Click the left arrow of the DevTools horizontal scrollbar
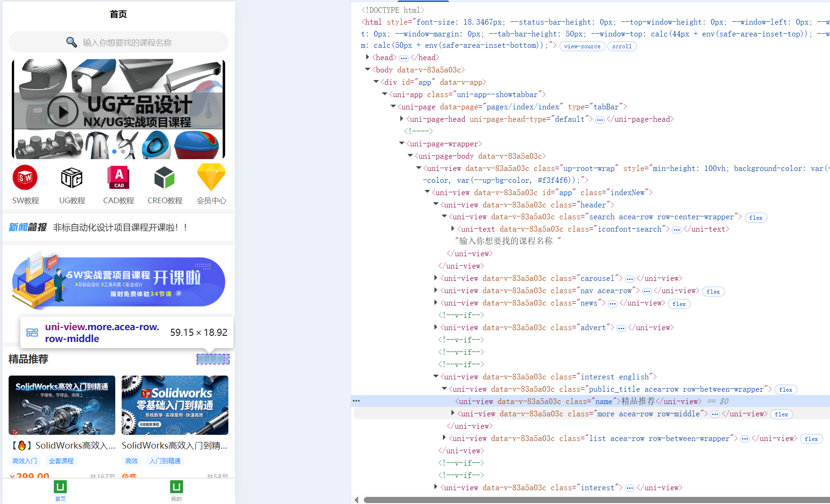The height and width of the screenshot is (504, 830). coord(357,500)
